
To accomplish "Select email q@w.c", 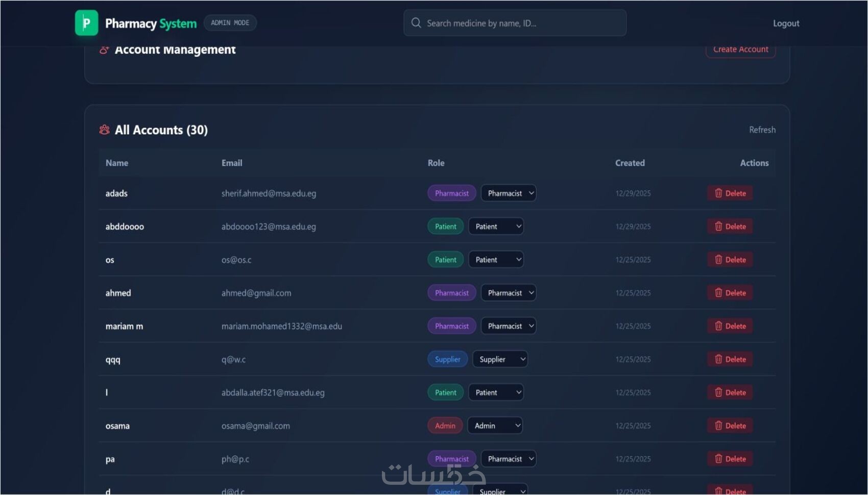I will pyautogui.click(x=233, y=359).
